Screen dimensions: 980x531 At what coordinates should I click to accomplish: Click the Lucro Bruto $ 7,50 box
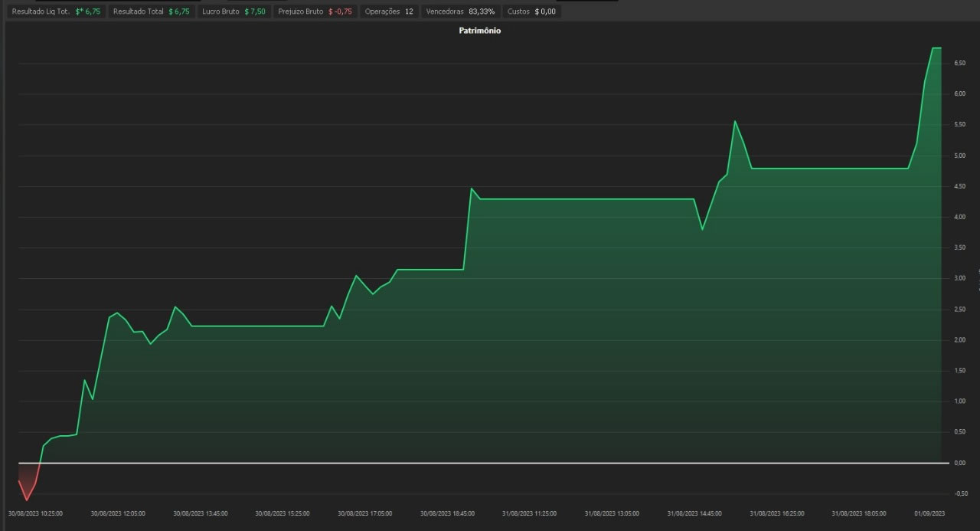coord(234,11)
